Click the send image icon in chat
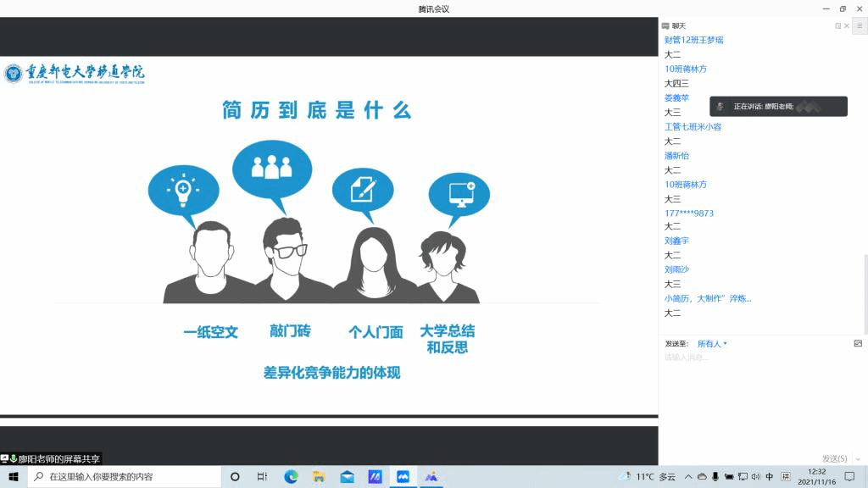Viewport: 868px width, 488px height. [858, 343]
